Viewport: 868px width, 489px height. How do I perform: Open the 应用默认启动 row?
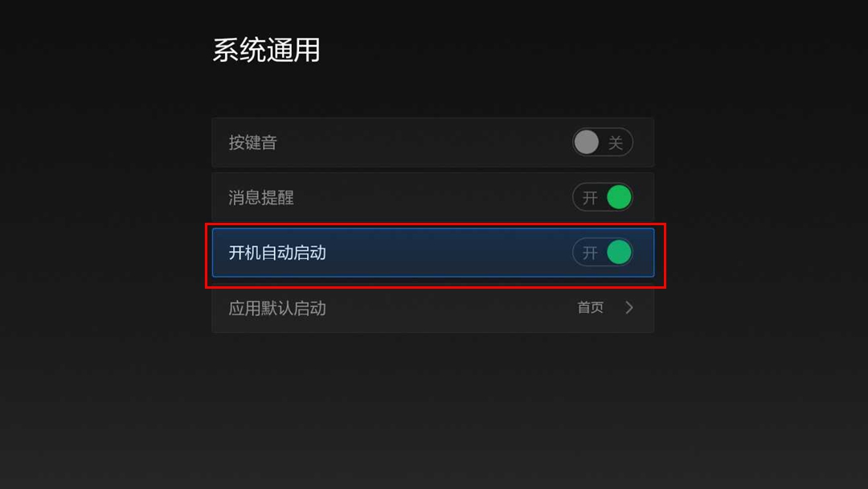point(433,308)
